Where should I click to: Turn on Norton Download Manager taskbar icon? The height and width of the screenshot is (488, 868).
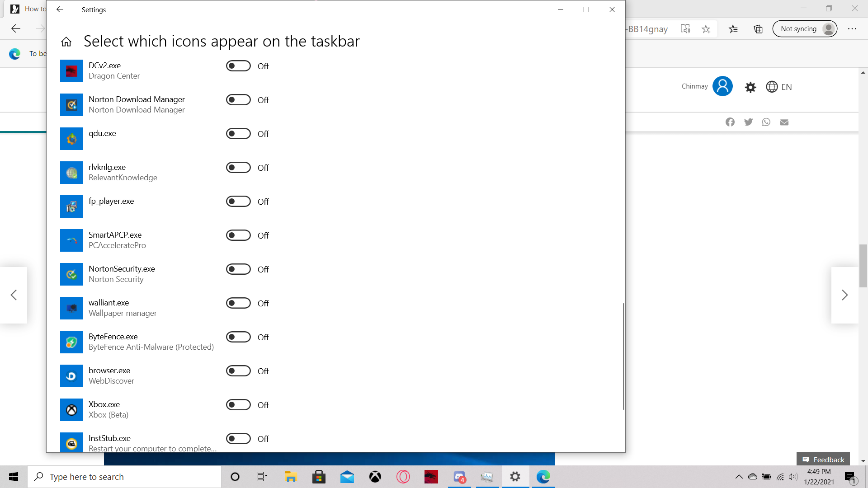pyautogui.click(x=238, y=100)
